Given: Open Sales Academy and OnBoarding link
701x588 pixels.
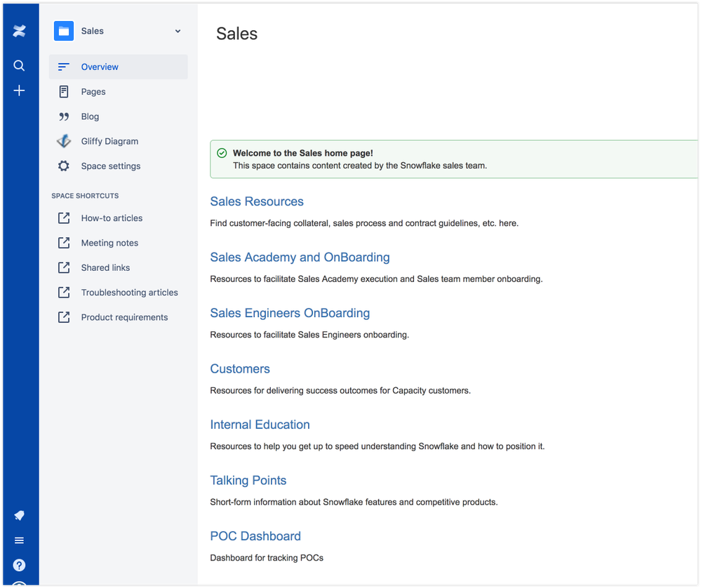Looking at the screenshot, I should (x=300, y=258).
